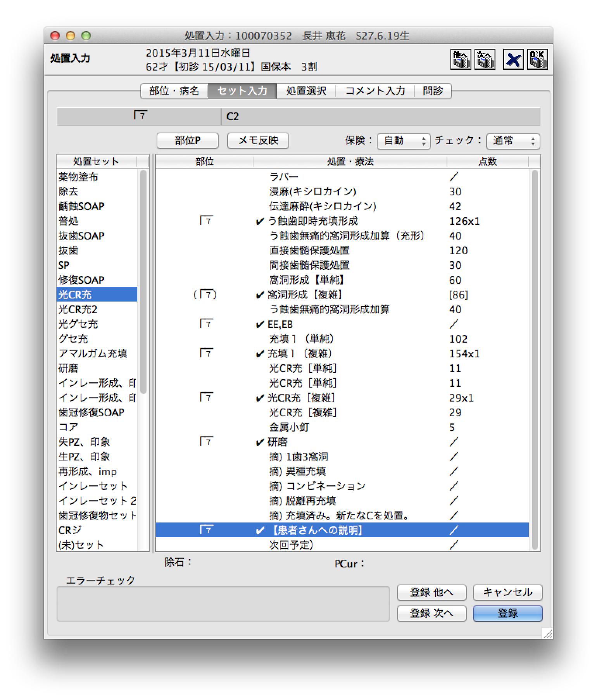This screenshot has height=700, width=597.
Task: Click the treatment table vertical scrollbar
Action: pos(535,359)
